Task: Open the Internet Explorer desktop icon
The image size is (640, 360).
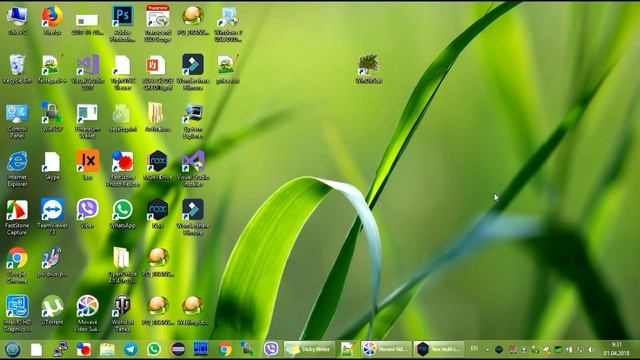Action: click(17, 169)
